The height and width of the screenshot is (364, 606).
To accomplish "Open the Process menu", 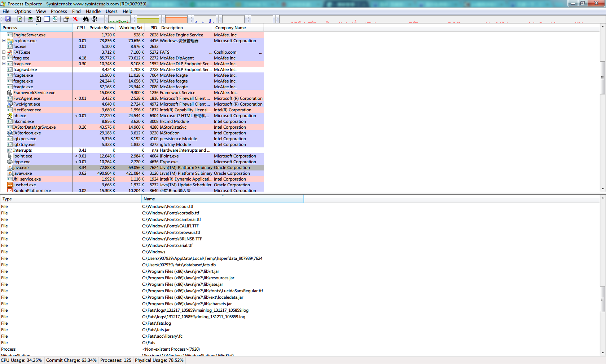I will coord(59,11).
